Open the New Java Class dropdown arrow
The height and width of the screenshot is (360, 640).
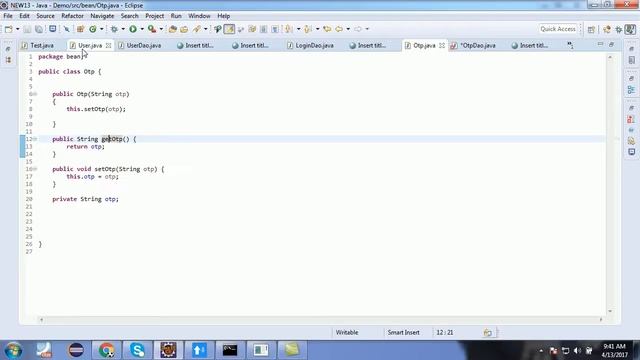pyautogui.click(x=102, y=29)
